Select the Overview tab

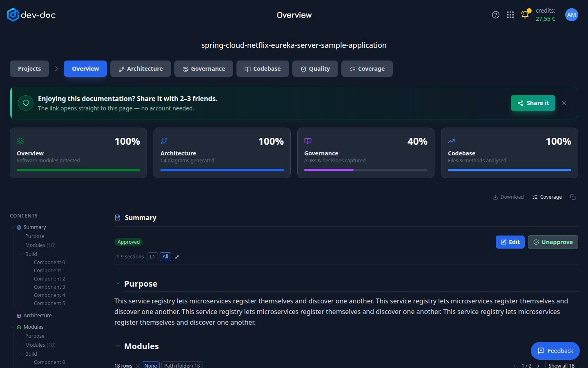pos(85,69)
